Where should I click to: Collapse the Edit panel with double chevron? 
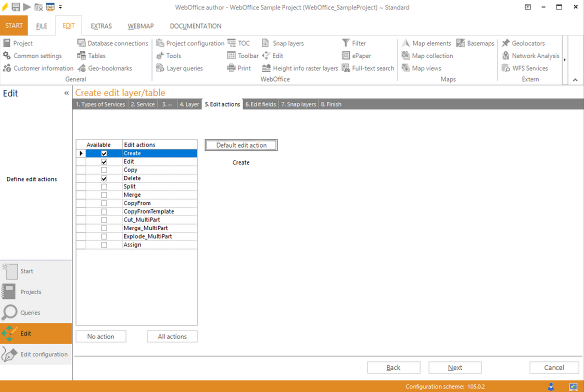66,93
